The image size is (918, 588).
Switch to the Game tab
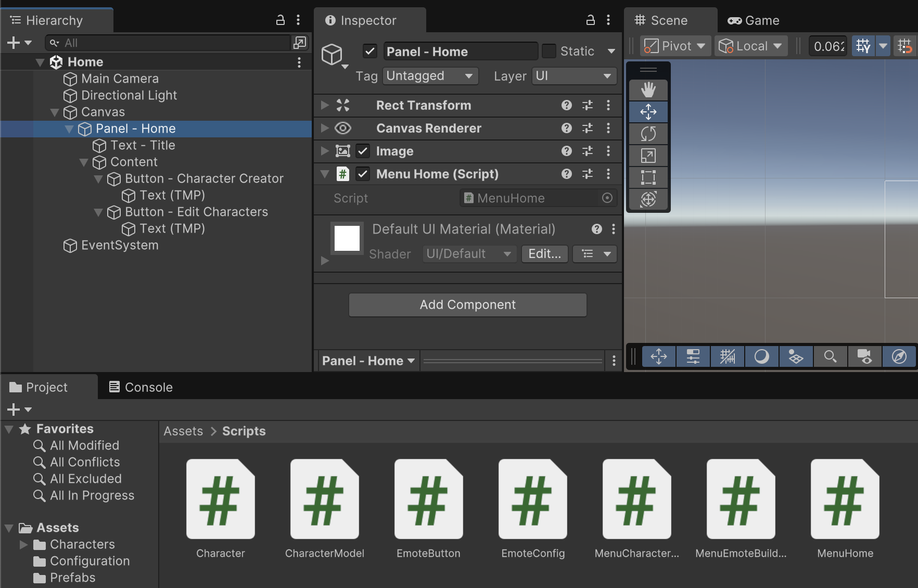coord(754,21)
